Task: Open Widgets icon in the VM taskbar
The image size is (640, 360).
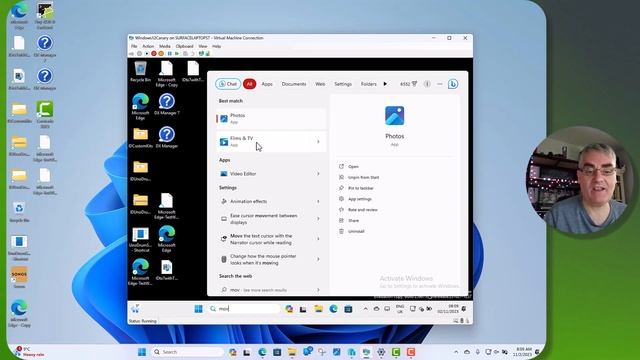Action: point(135,309)
